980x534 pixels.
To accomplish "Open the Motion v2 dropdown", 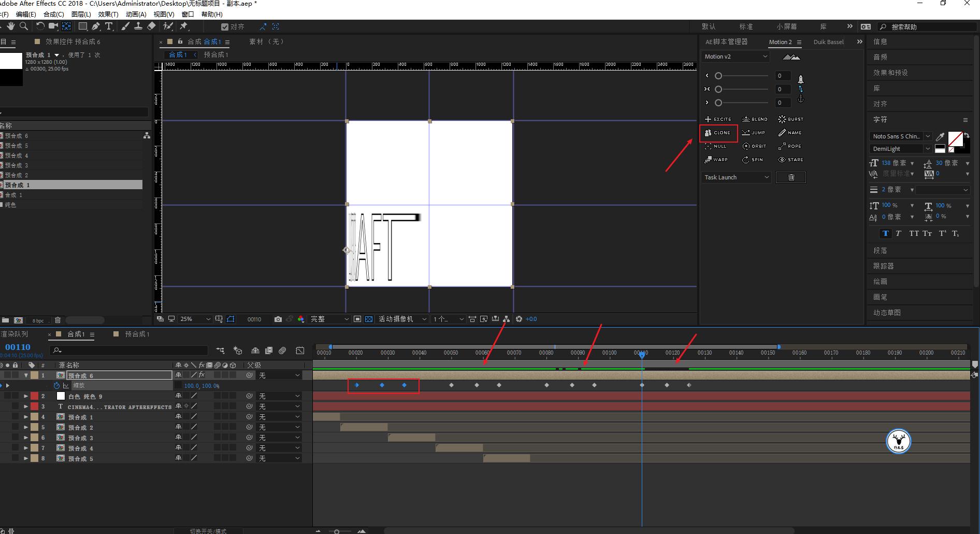I will [736, 57].
